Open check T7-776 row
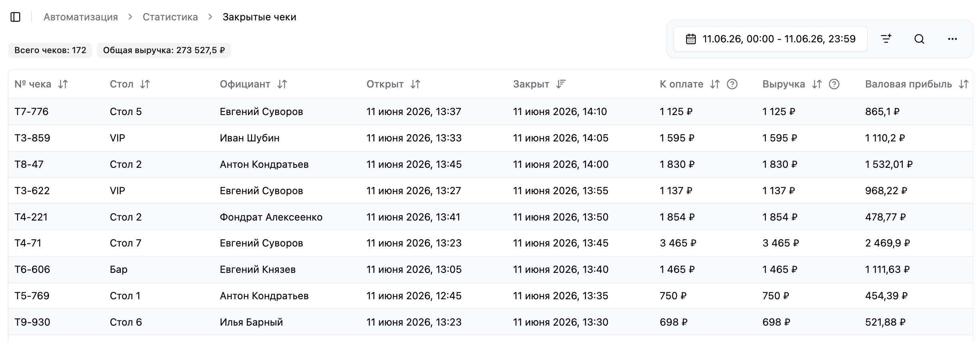Viewport: 980px width, 342px height. pos(490,111)
